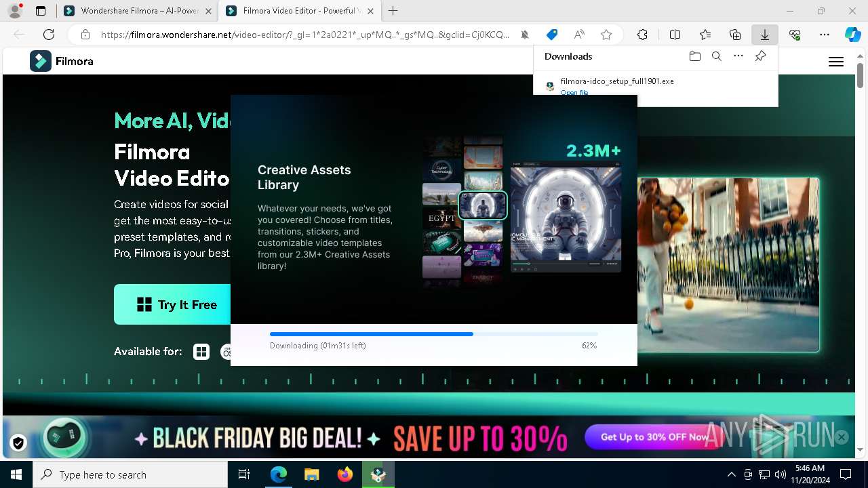This screenshot has width=868, height=488.
Task: Open more options in Downloads panel
Action: point(738,56)
